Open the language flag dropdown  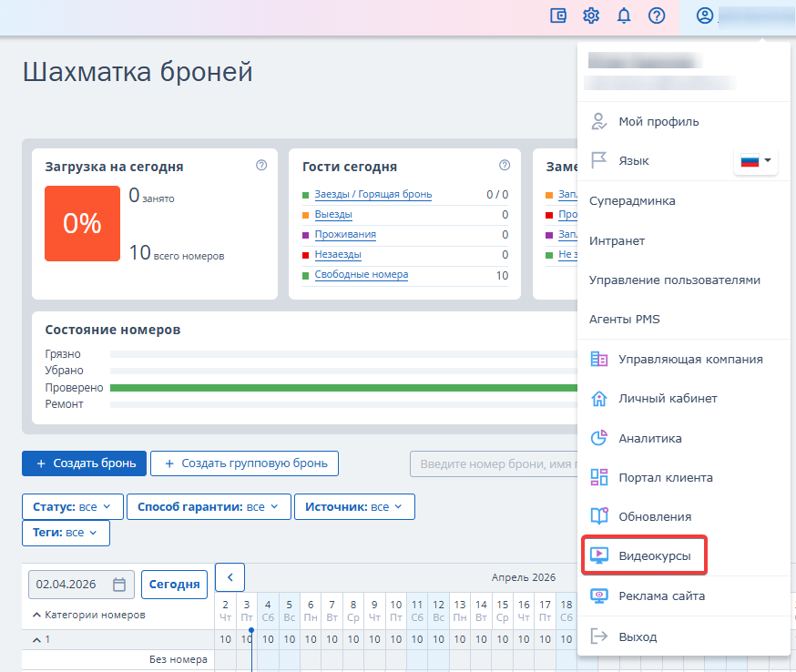756,161
